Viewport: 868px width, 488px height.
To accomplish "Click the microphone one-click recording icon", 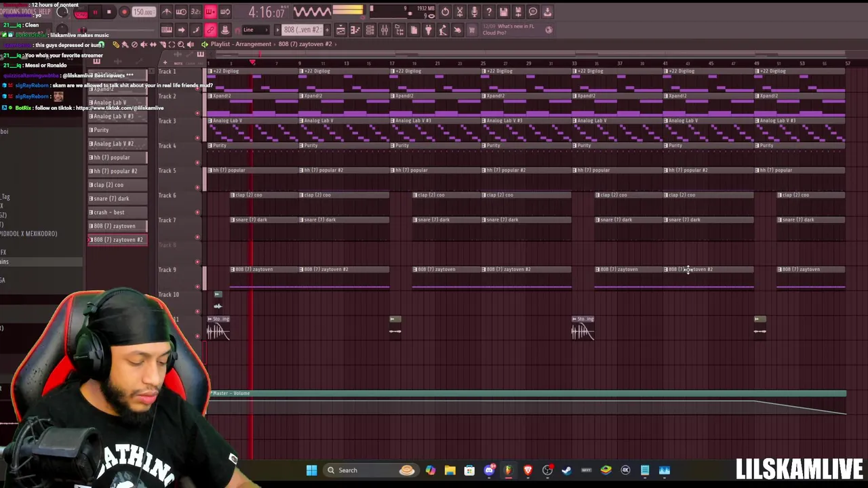I will [x=474, y=12].
